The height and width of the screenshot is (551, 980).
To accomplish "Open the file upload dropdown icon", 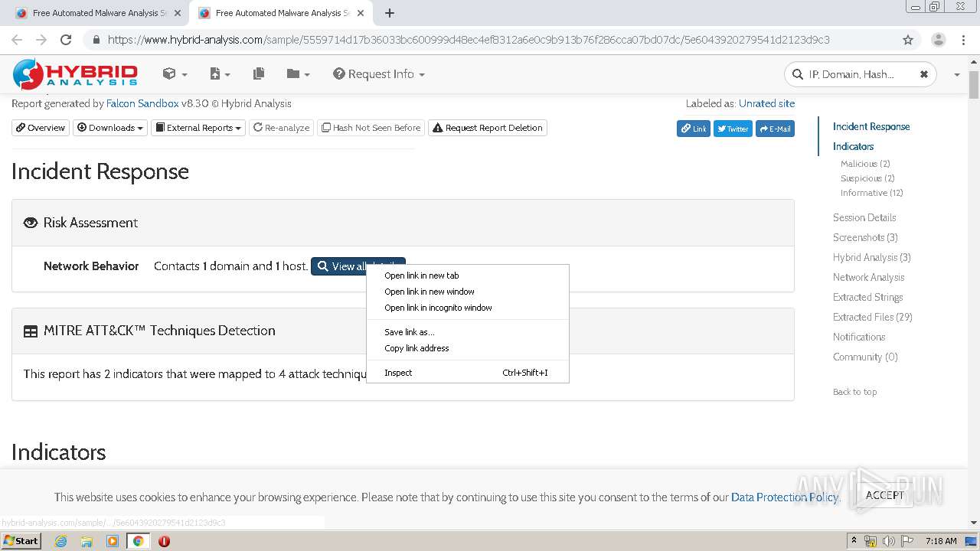I will coord(220,74).
